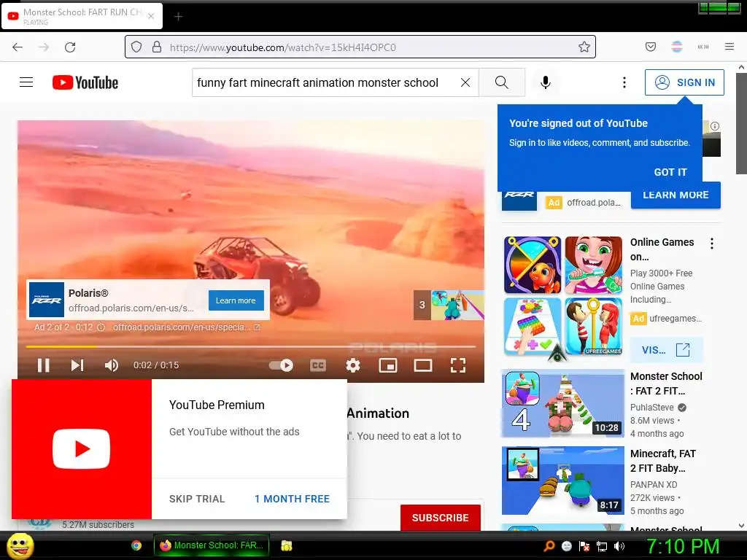747x560 pixels.
Task: Click the tray network icon
Action: coord(602,546)
